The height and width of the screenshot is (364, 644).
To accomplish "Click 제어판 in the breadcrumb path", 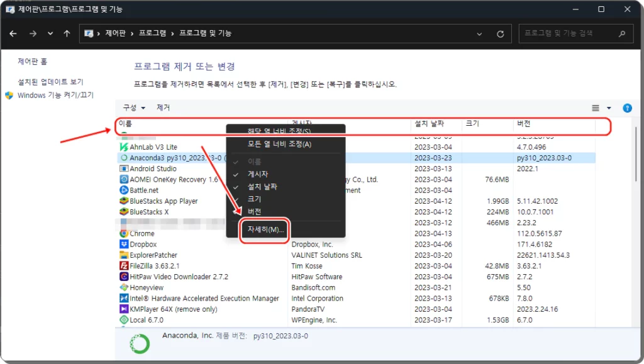I will (116, 33).
